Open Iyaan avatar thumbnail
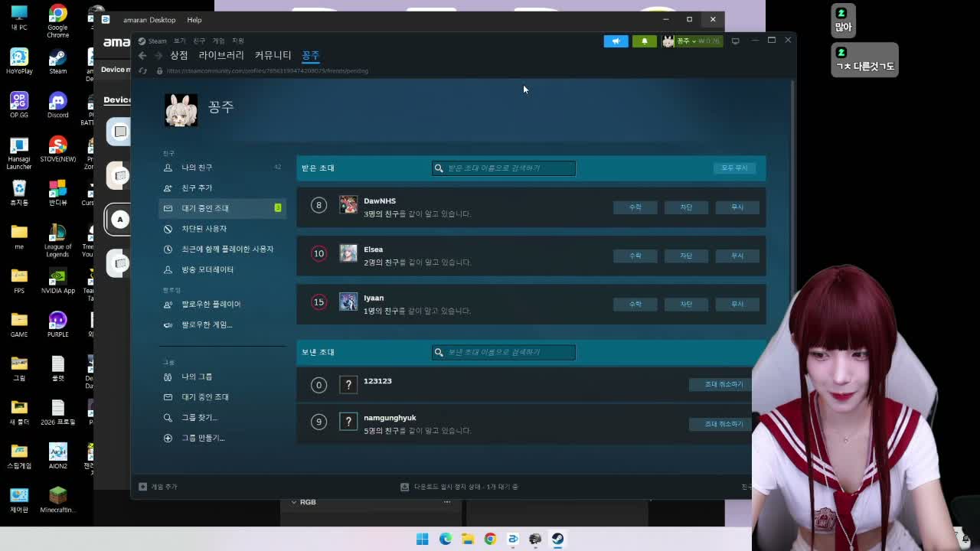This screenshot has height=551, width=980. [348, 302]
